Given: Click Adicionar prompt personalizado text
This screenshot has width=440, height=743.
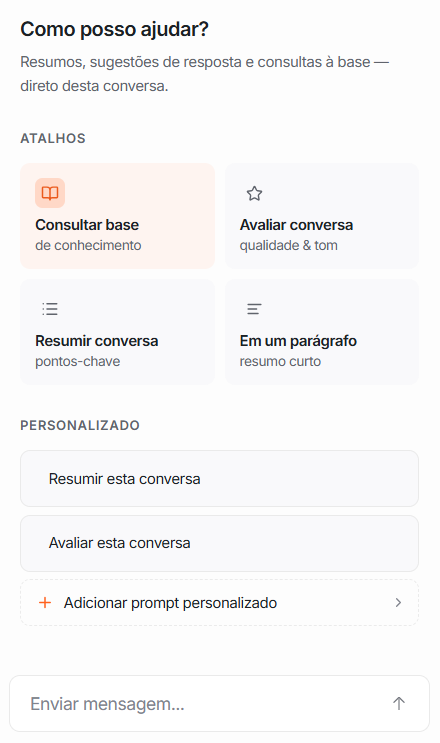Looking at the screenshot, I should pyautogui.click(x=171, y=603).
